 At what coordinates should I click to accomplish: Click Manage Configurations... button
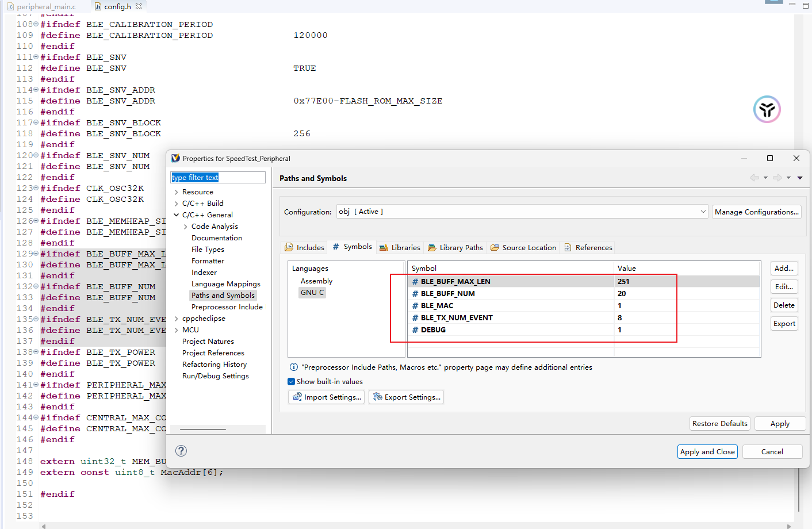click(x=757, y=212)
